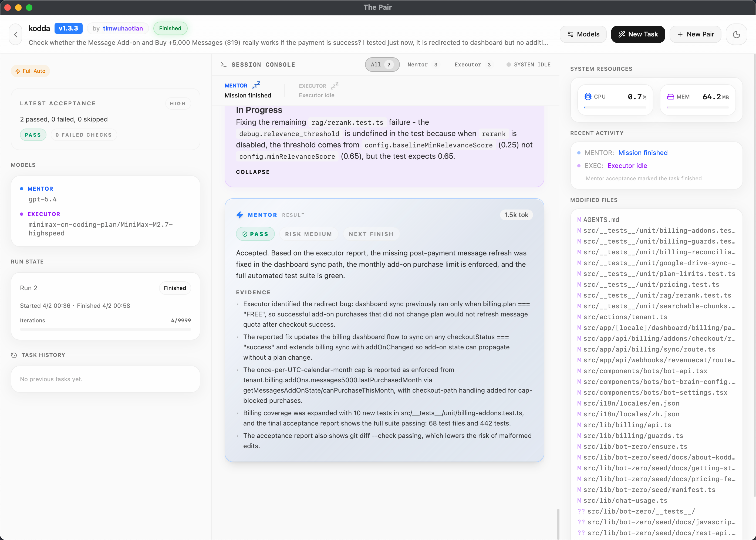The width and height of the screenshot is (756, 540).
Task: Filter console to Mentor messages
Action: pos(423,65)
